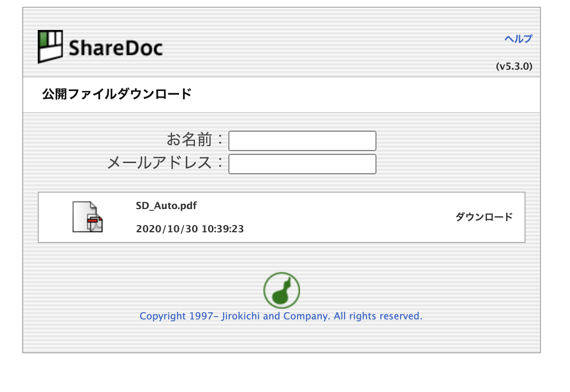Image resolution: width=570 pixels, height=392 pixels.
Task: Focus the お名前 name input field
Action: (x=302, y=141)
